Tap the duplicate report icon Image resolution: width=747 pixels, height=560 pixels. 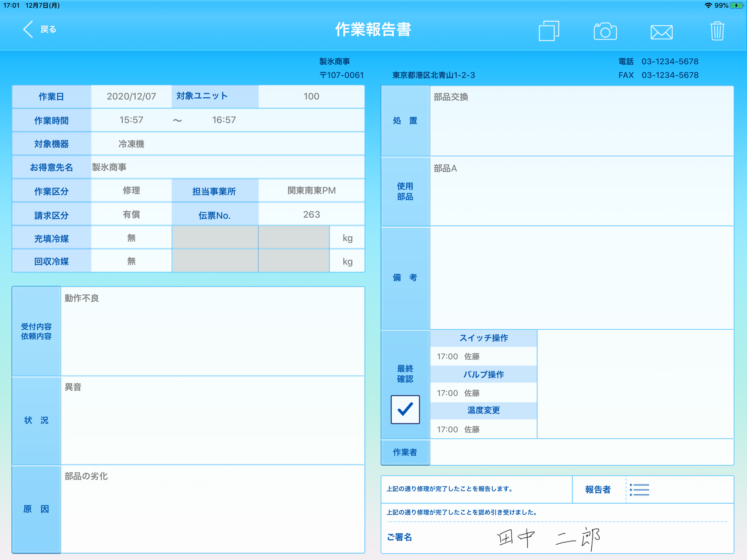(x=549, y=31)
